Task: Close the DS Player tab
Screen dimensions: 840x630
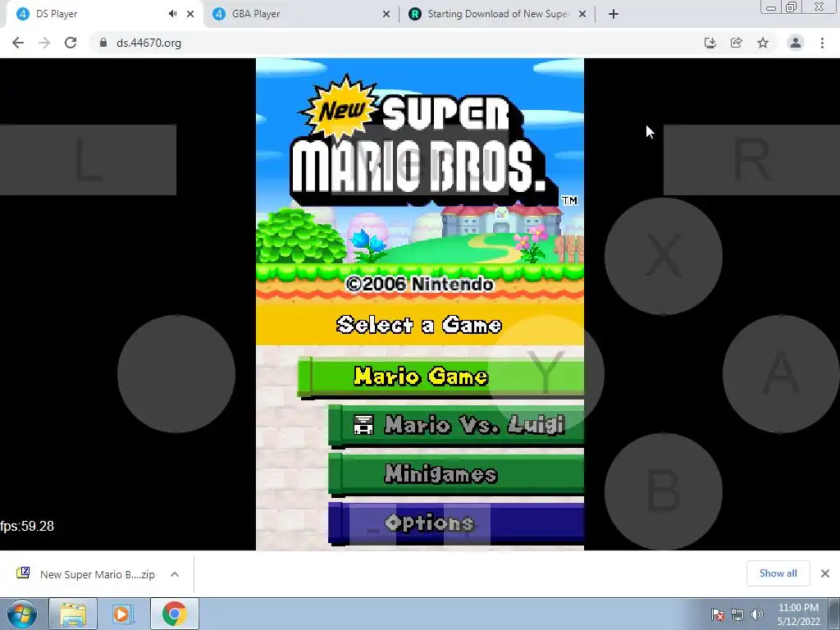Action: point(190,14)
